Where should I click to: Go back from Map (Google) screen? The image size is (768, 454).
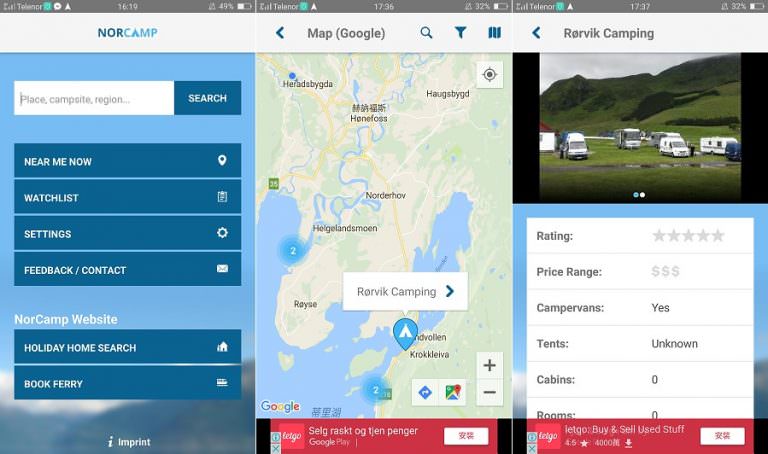click(280, 33)
